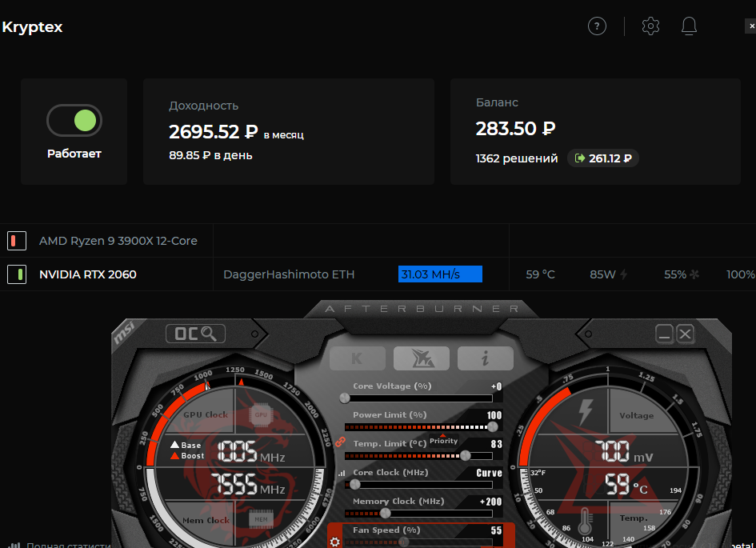Open the voltage/frequency curve editor icon

click(342, 473)
